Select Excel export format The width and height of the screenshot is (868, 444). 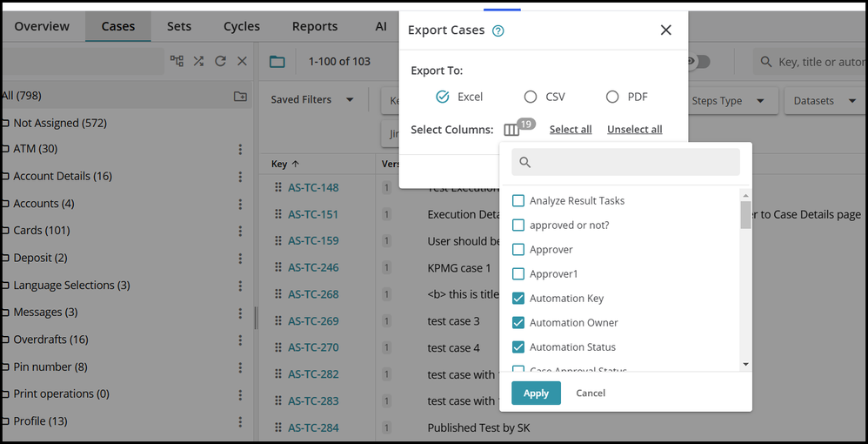point(443,97)
